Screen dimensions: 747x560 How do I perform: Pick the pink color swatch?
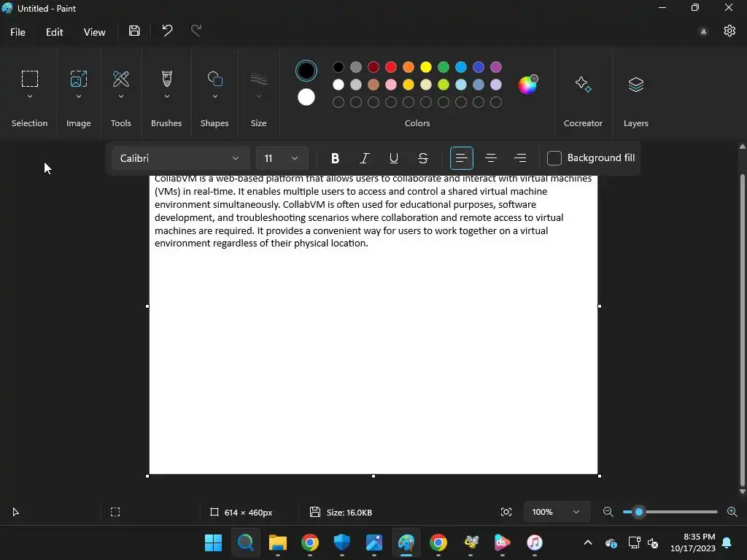coord(391,85)
